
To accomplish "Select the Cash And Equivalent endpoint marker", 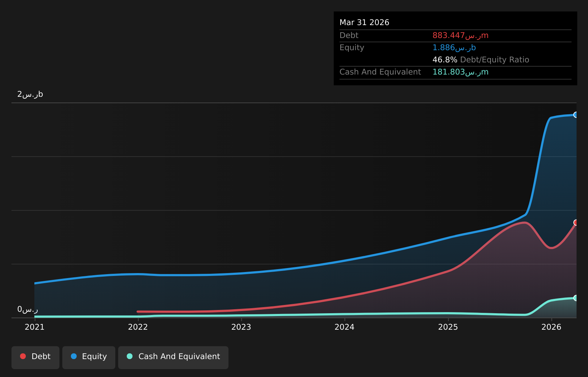I will coord(576,298).
